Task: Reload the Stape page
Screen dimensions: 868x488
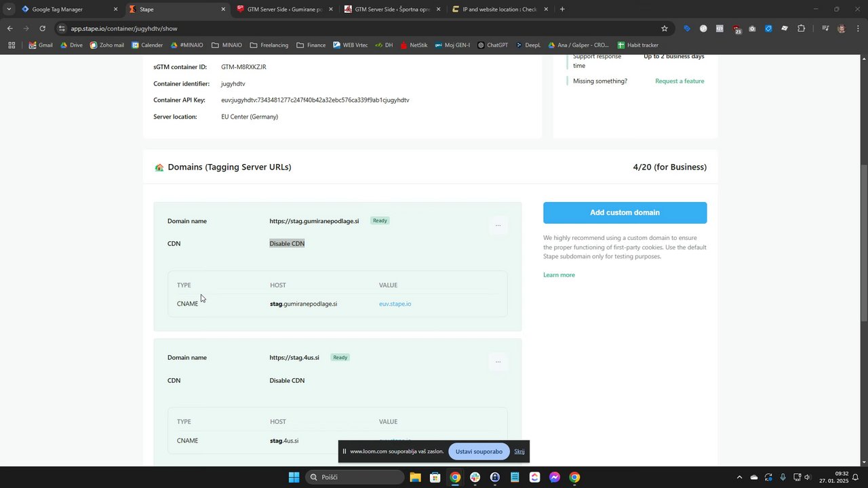Action: pyautogui.click(x=42, y=28)
